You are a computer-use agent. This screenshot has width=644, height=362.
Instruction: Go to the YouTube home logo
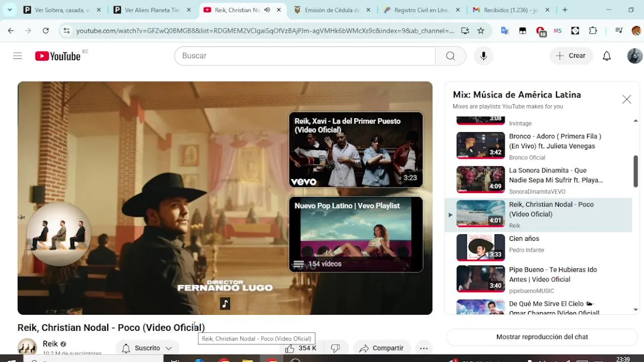58,56
